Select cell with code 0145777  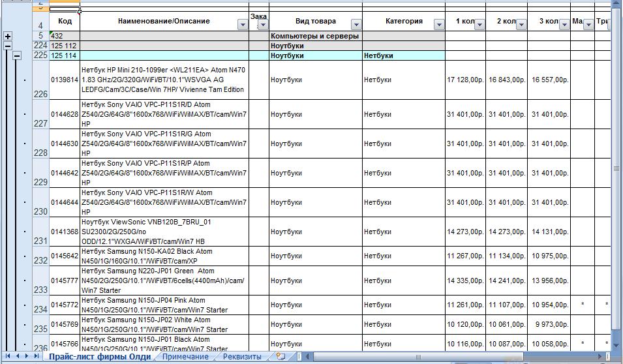[65, 281]
